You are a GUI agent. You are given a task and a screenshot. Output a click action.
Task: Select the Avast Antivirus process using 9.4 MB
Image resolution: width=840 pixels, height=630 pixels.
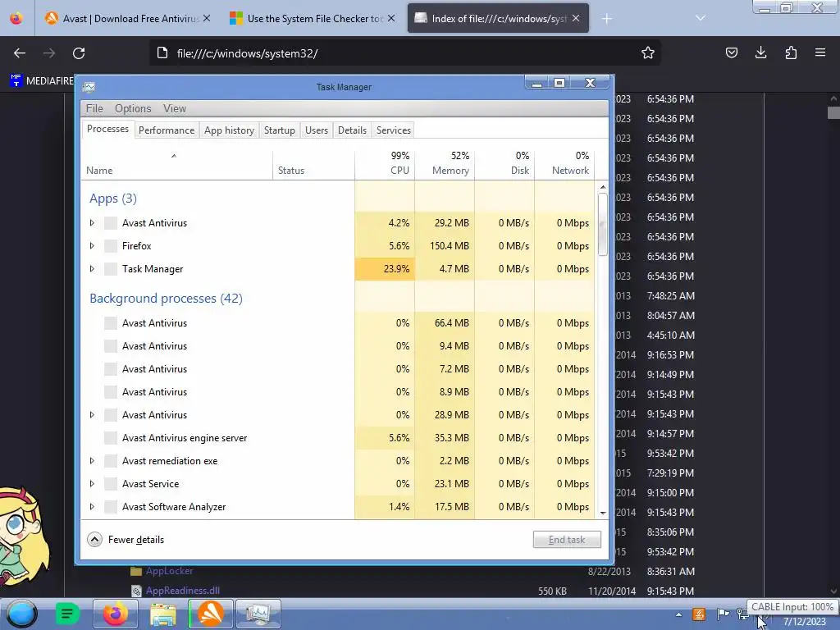pyautogui.click(x=337, y=346)
